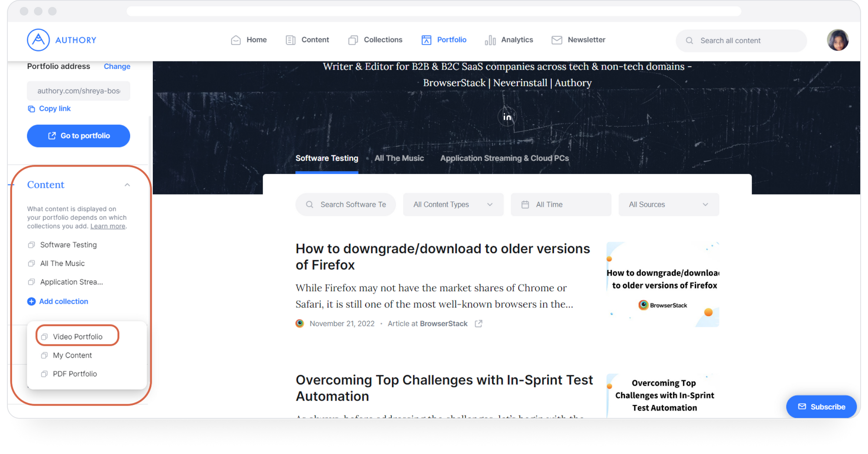Select Application Strea... collection in sidebar
Screen dimensions: 868x454
(x=65, y=282)
